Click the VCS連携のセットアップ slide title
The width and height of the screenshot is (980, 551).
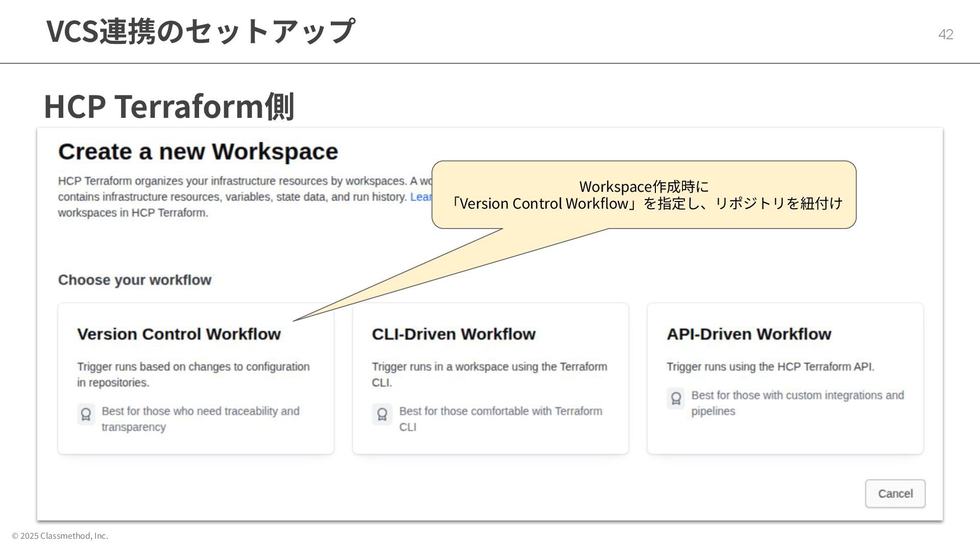[x=200, y=31]
